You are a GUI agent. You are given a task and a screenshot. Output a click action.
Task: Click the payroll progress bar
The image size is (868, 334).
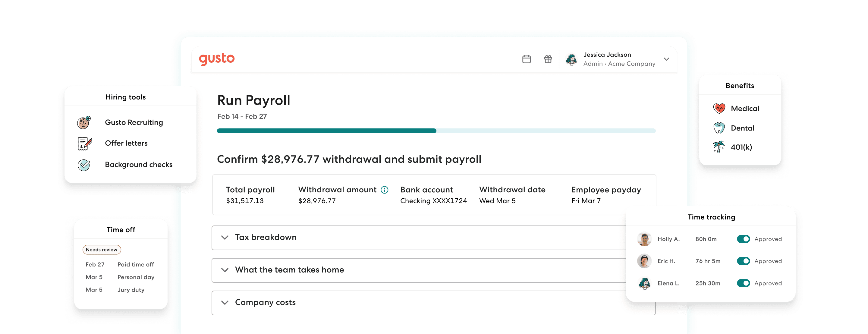[436, 131]
